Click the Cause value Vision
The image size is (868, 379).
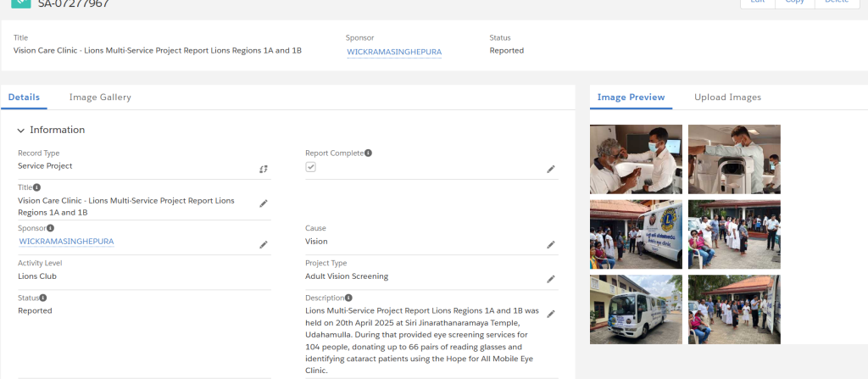pyautogui.click(x=316, y=241)
